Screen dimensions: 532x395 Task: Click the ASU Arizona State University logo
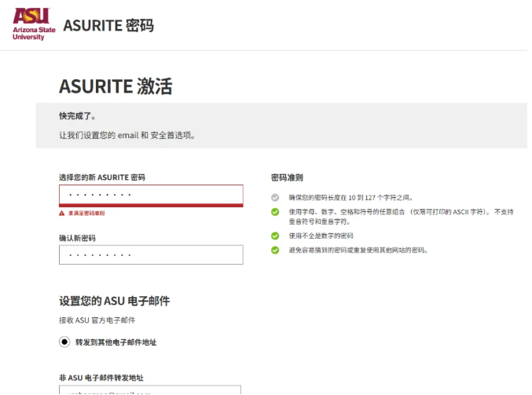34,24
